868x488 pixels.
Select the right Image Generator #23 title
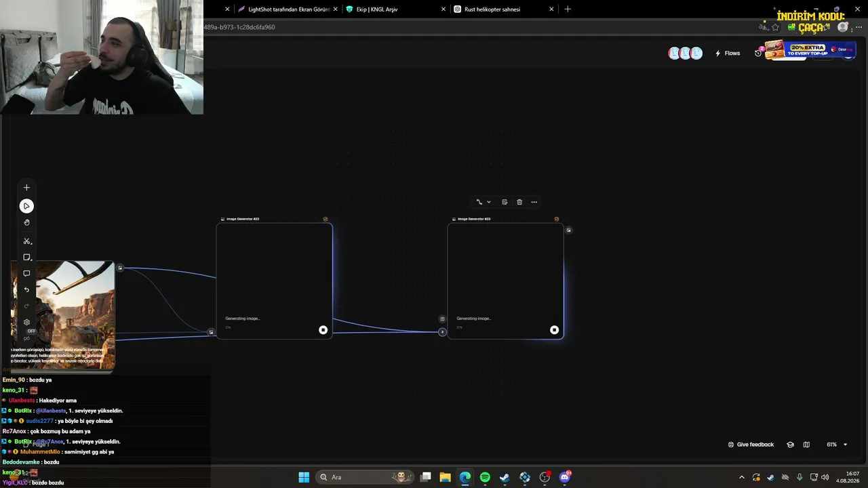click(x=474, y=219)
